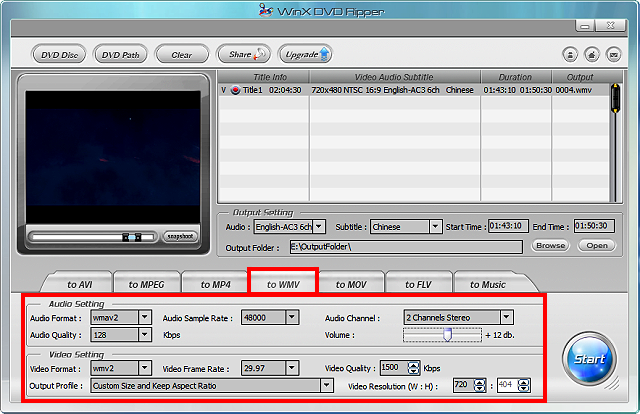Click the video width stepper arrows
Viewport: 640px width, 414px height.
(x=480, y=385)
